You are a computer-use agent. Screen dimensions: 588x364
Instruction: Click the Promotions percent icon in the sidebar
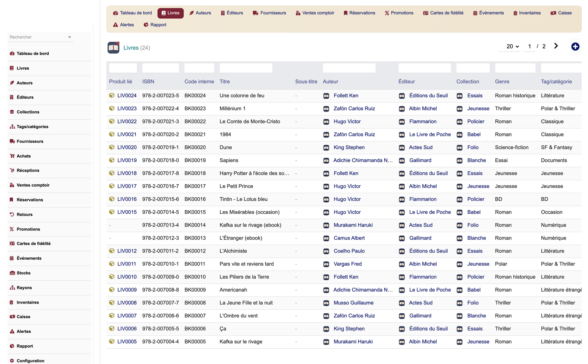[x=12, y=229]
